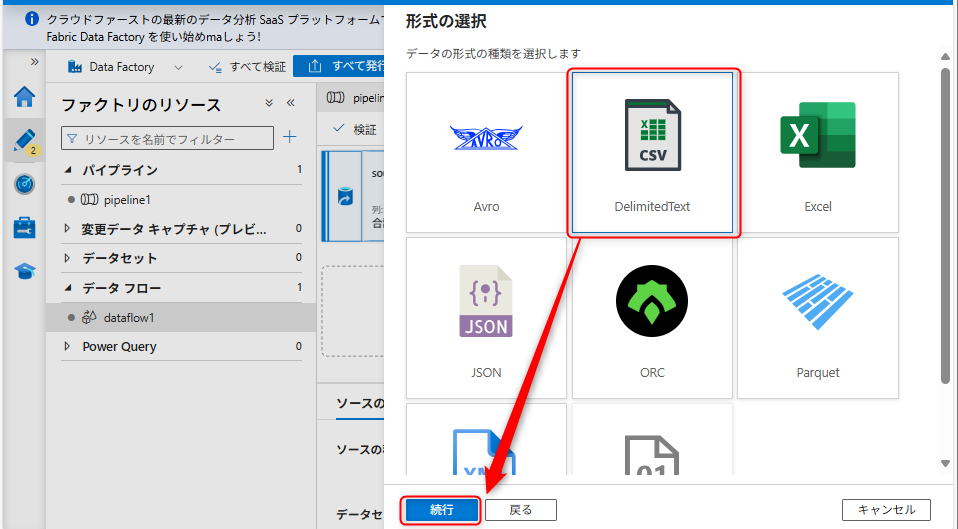Select the Author pencil icon in sidebar
Screen dimensions: 958x529
click(24, 140)
